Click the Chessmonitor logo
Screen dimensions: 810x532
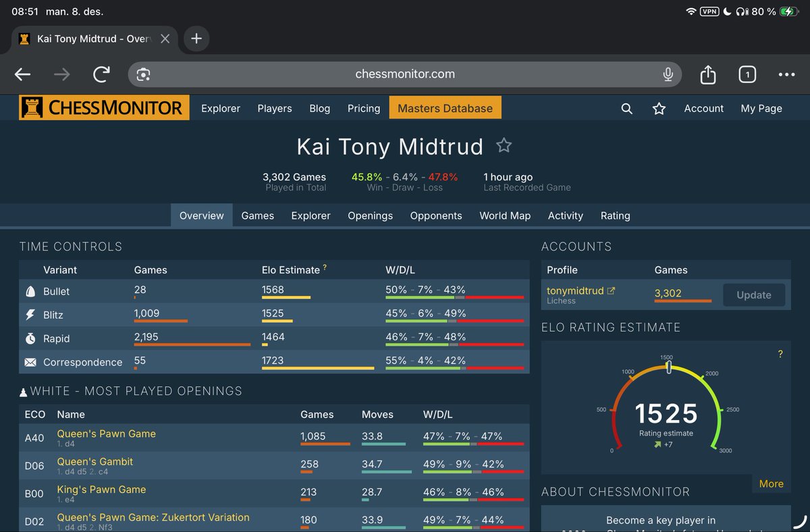tap(105, 108)
